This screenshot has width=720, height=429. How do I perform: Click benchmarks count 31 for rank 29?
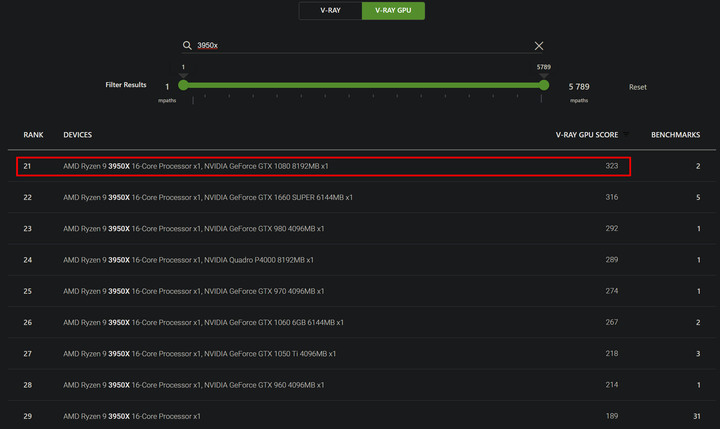click(x=697, y=416)
